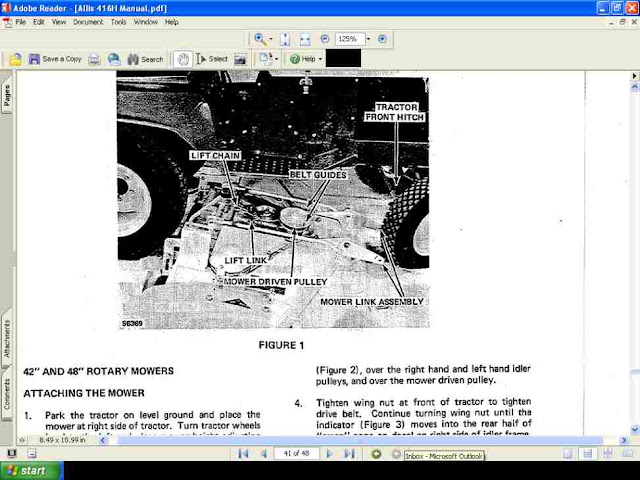This screenshot has height=480, width=640.
Task: Click the Print icon in the toolbar
Action: [x=94, y=59]
